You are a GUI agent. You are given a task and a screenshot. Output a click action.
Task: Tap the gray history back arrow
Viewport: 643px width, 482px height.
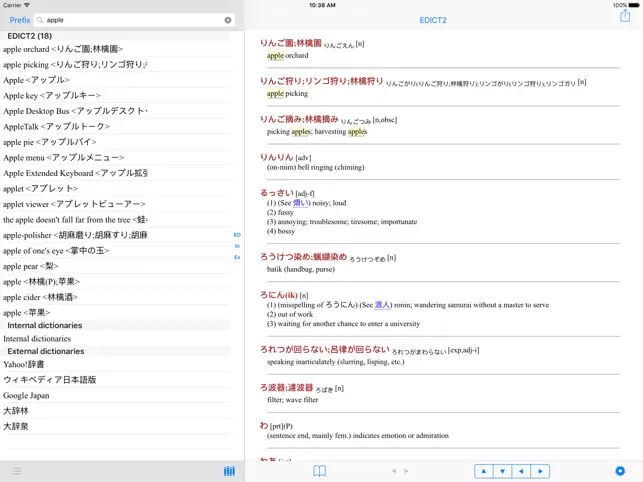394,471
